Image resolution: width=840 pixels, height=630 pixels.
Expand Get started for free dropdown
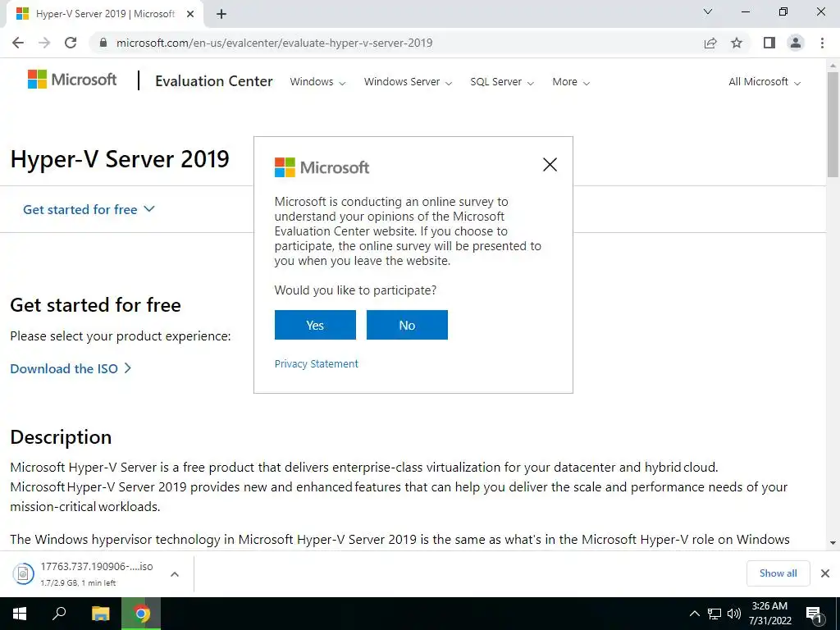89,209
